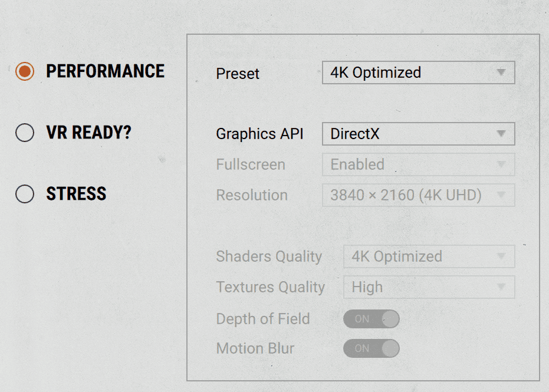
Task: Switch to the PERFORMANCE mode label
Action: click(x=106, y=72)
